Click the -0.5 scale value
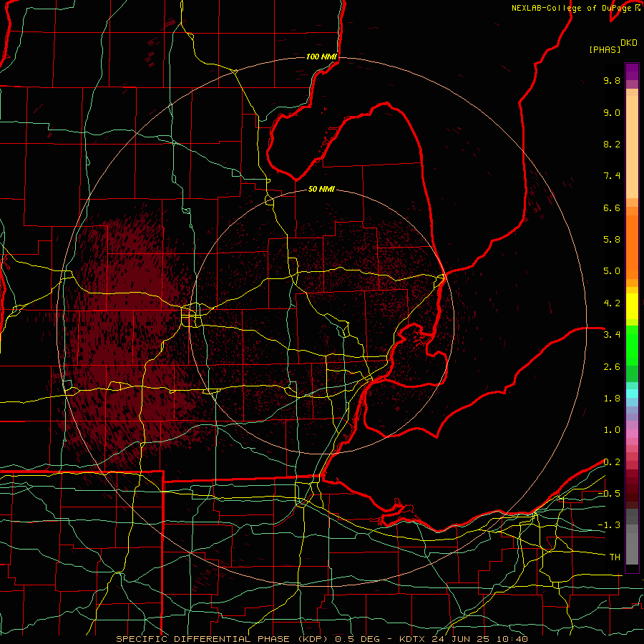 click(x=609, y=494)
